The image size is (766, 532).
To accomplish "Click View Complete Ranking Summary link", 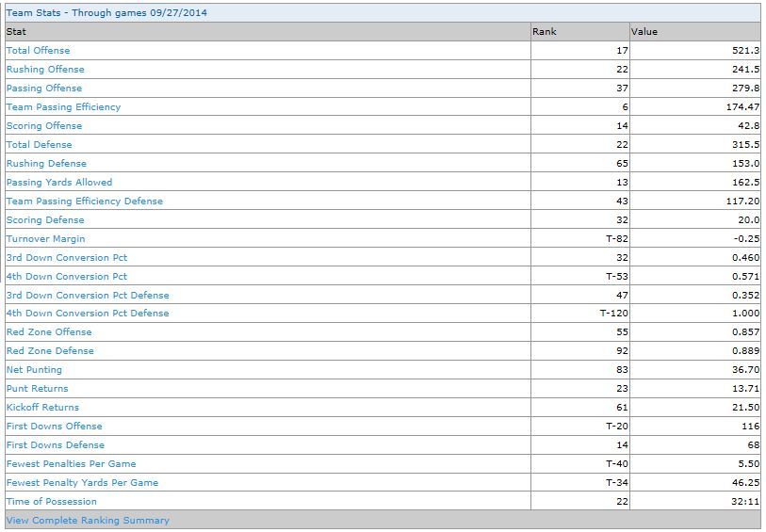I will click(x=88, y=521).
